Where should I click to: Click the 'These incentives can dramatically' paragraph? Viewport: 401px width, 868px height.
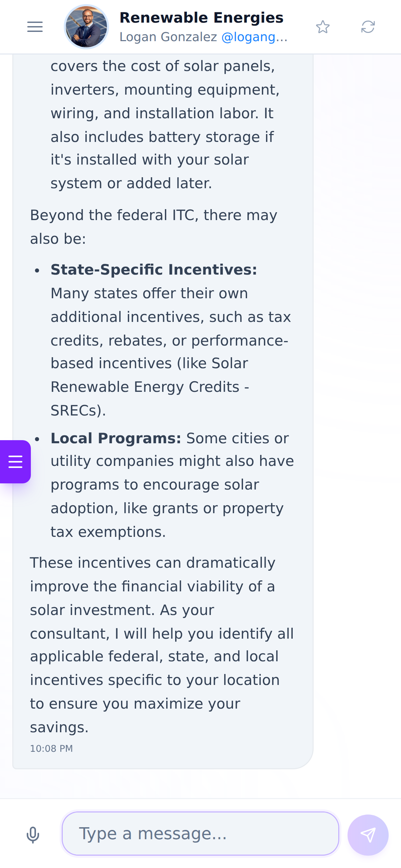click(x=162, y=645)
